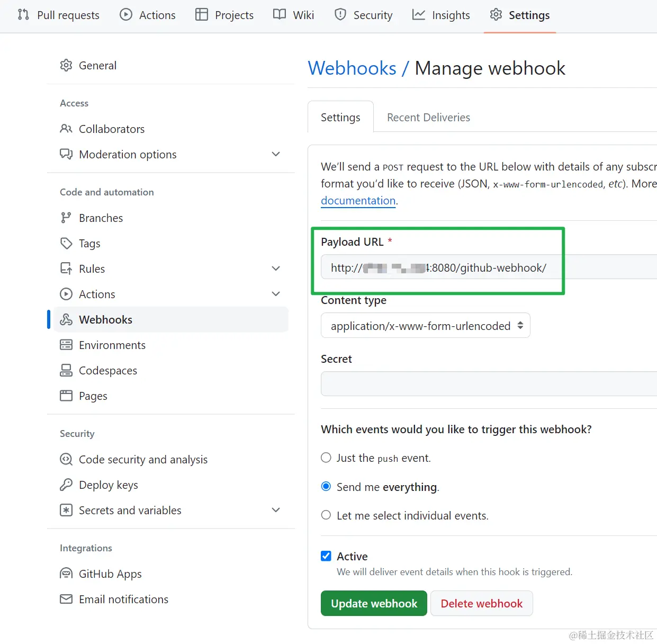Click the Security shield icon in top nav
Viewport: 657px width, 644px height.
click(x=340, y=15)
